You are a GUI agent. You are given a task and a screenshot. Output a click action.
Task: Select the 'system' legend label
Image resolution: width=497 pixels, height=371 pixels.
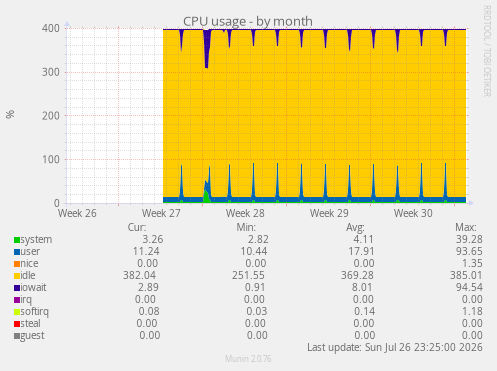(36, 240)
